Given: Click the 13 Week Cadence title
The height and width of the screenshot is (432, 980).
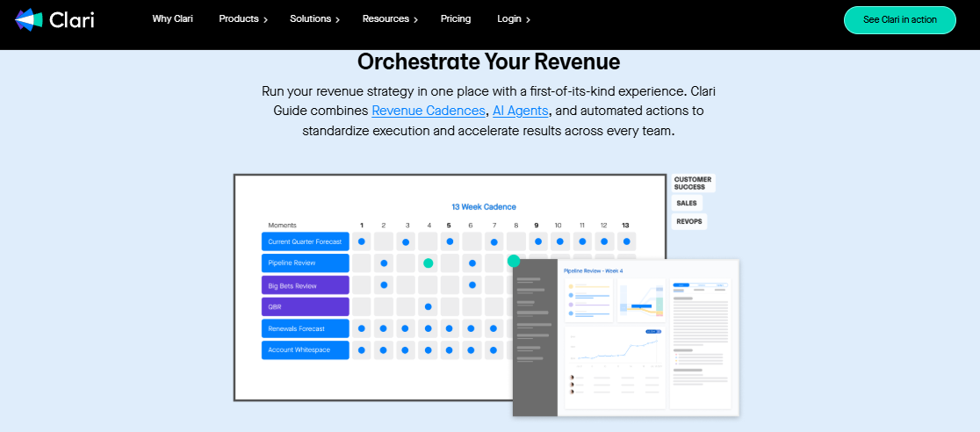Looking at the screenshot, I should click(x=484, y=207).
